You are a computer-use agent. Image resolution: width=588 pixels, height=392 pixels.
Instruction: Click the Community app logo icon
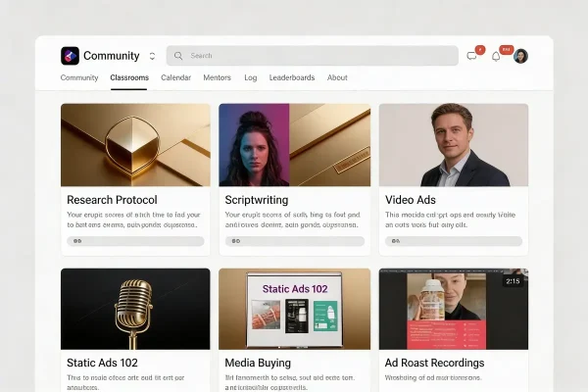71,56
